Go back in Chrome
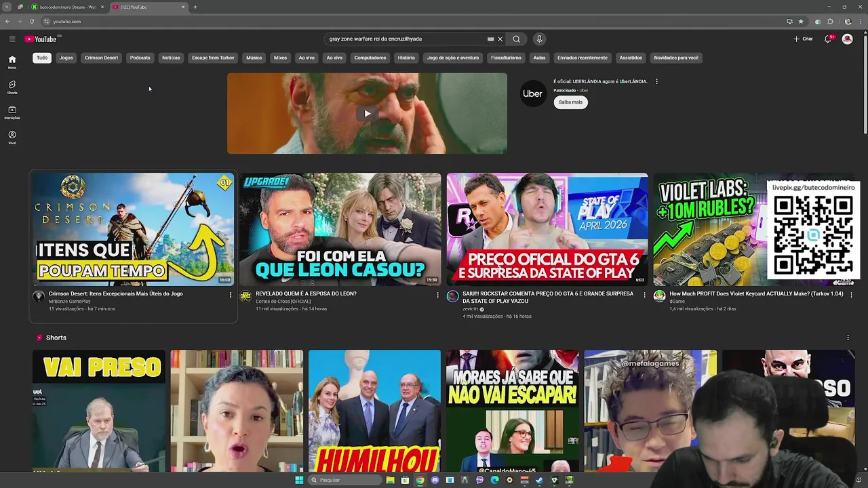868x488 pixels. click(x=7, y=21)
